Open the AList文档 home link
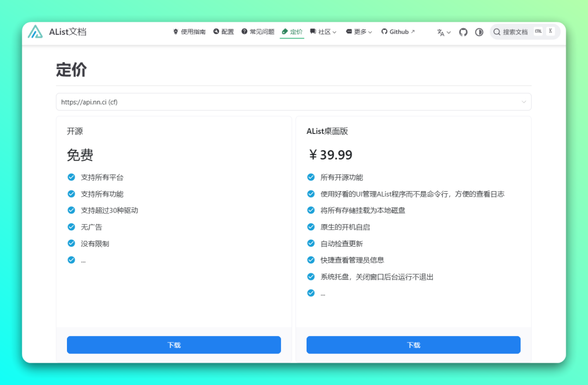 click(57, 32)
